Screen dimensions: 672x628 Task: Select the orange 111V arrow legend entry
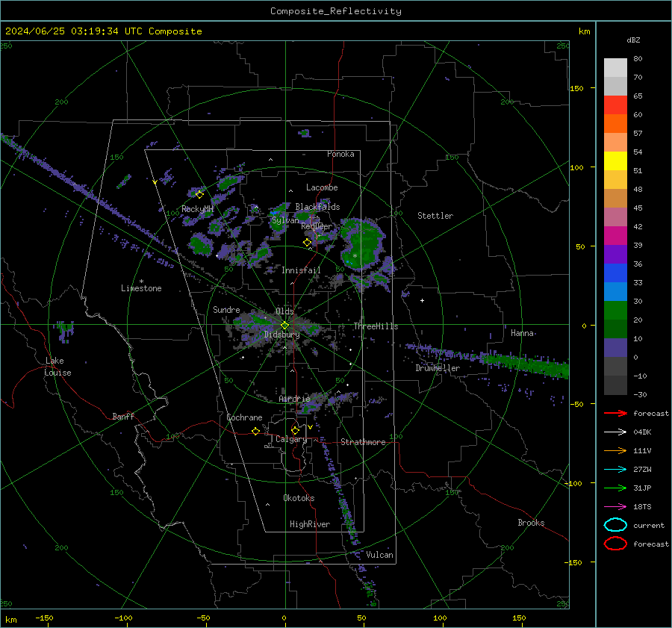[615, 450]
